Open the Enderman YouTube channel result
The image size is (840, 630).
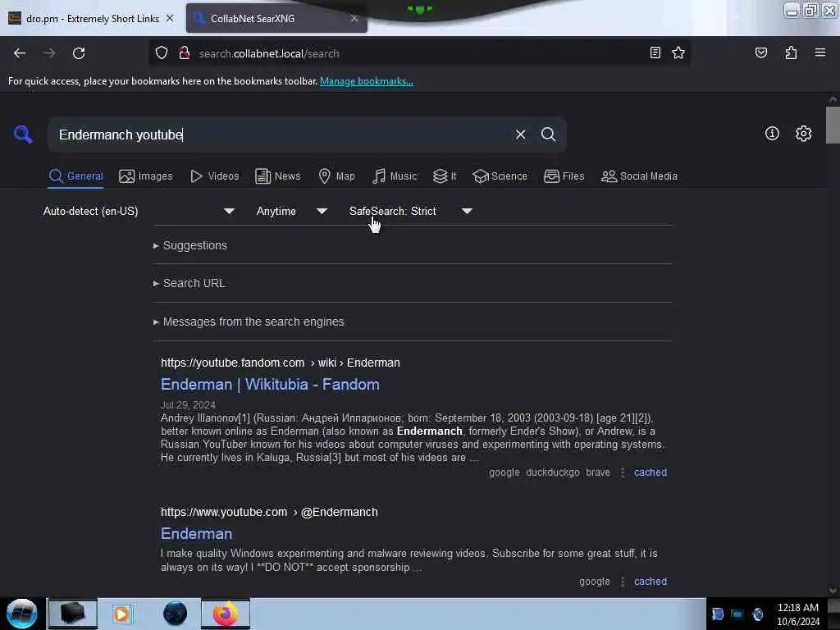197,534
